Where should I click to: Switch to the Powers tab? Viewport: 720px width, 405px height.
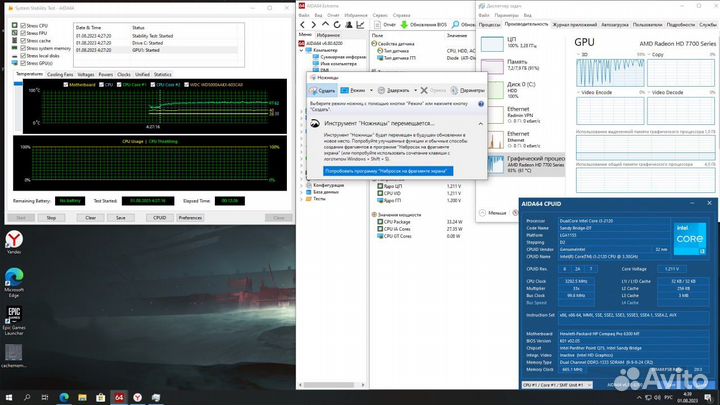point(106,74)
